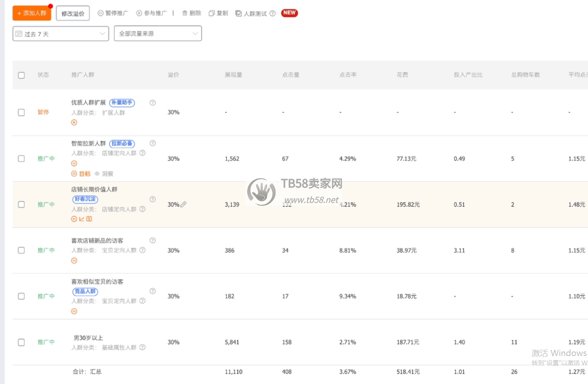Viewport: 588px width, 384px height.
Task: Click the 竞品人群 tag badge
Action: pyautogui.click(x=85, y=291)
